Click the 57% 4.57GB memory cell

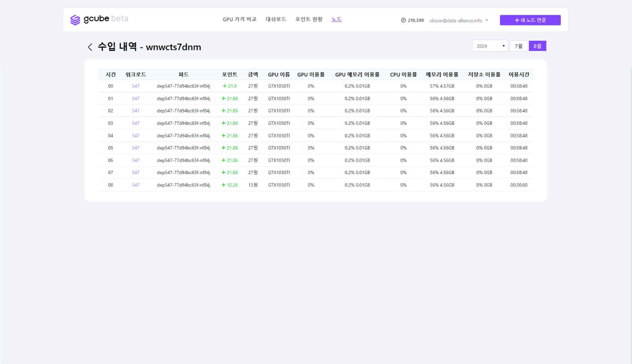pos(442,86)
